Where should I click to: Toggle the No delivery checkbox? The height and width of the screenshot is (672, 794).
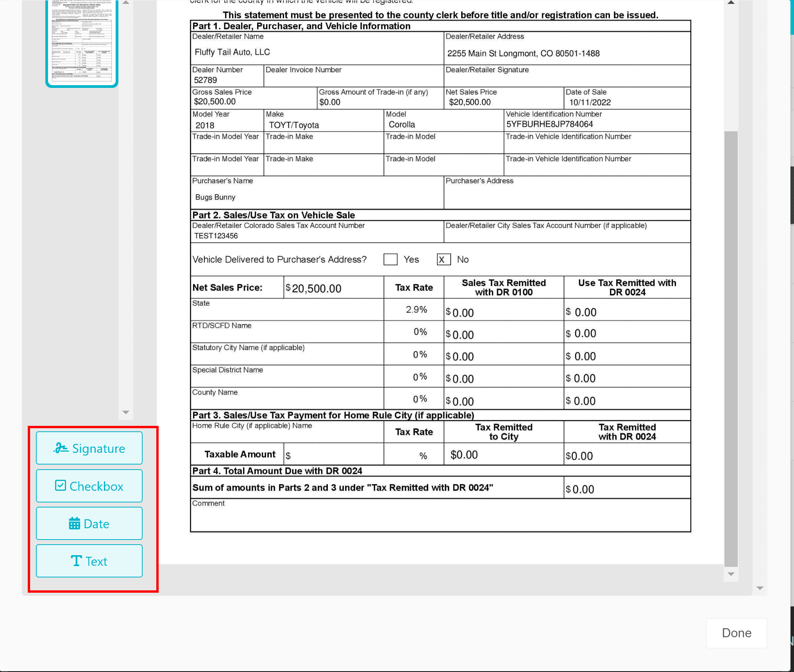tap(443, 259)
